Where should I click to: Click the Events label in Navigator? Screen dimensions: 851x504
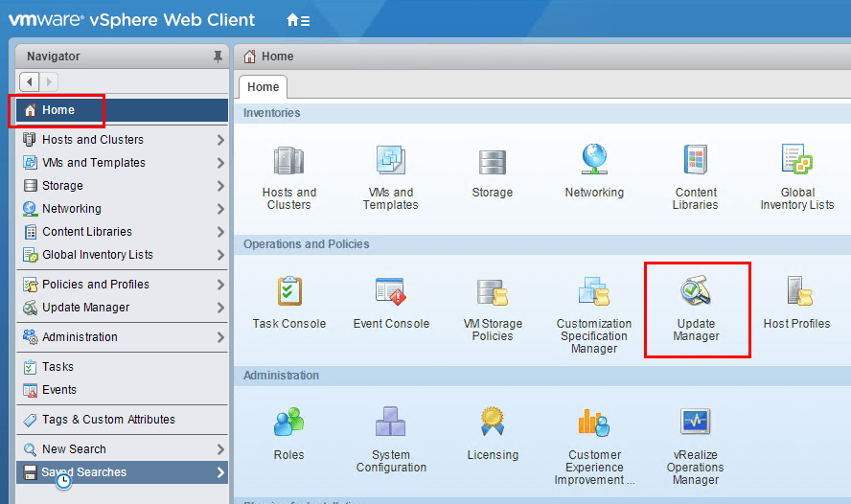(x=59, y=390)
